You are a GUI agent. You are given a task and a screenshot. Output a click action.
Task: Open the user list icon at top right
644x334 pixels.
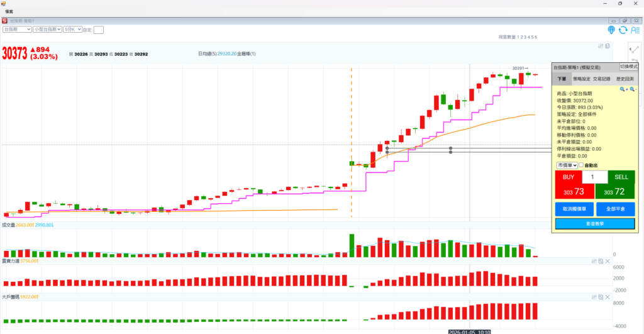(635, 30)
